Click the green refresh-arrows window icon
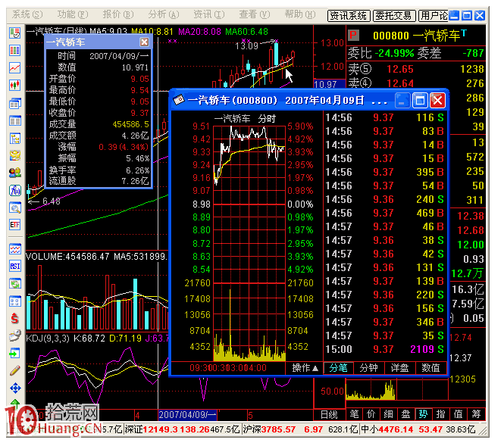The image size is (504, 443). pos(15,284)
